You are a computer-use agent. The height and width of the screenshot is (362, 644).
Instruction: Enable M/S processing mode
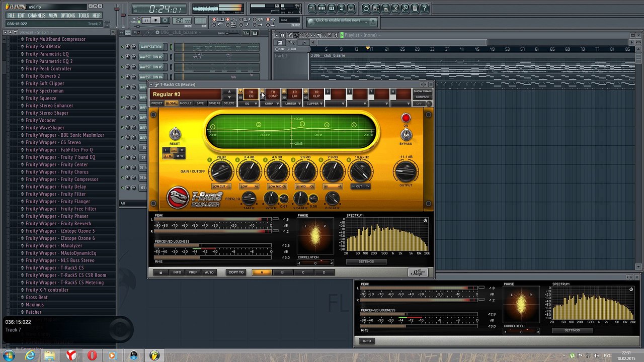pos(179,156)
